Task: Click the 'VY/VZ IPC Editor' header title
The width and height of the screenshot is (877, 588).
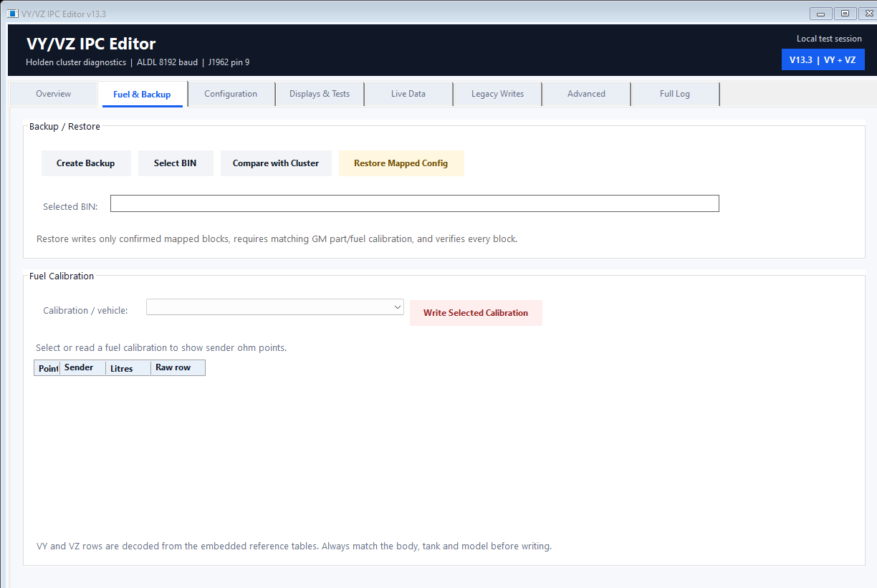Action: pyautogui.click(x=91, y=44)
